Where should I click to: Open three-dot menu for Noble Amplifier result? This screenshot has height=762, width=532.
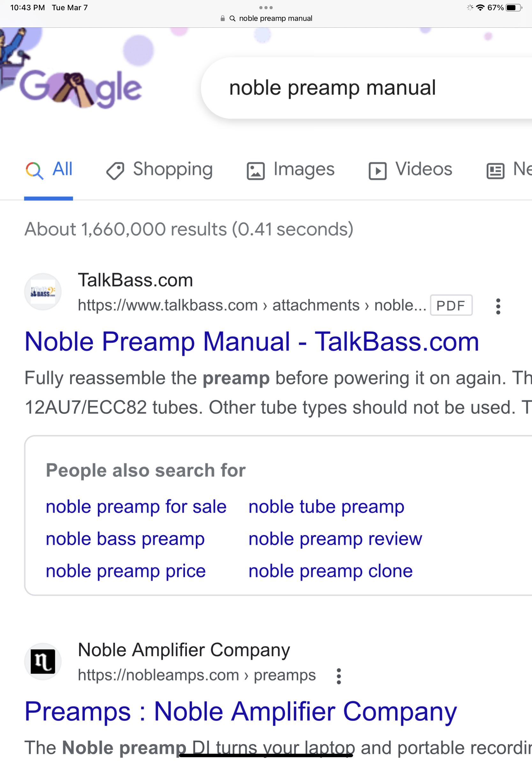338,676
